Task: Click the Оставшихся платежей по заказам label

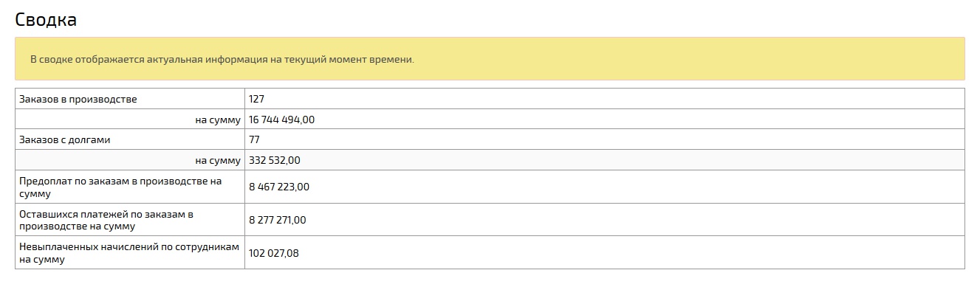Action: click(x=106, y=220)
